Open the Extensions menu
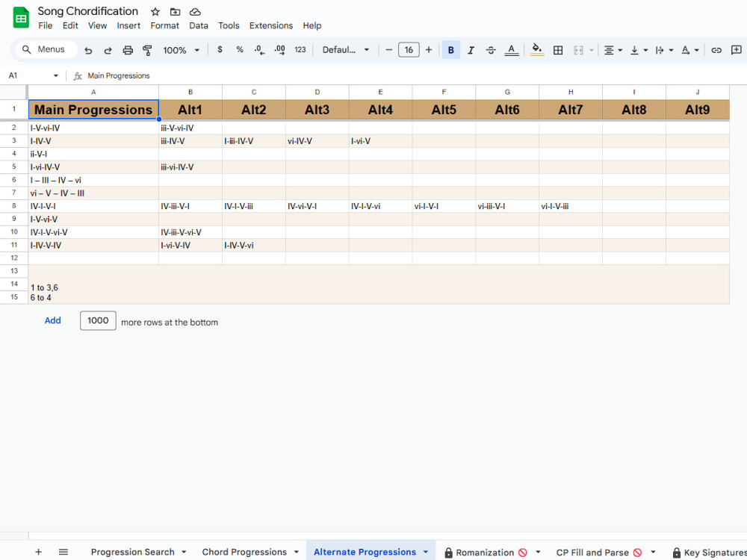Image resolution: width=747 pixels, height=560 pixels. 271,25
